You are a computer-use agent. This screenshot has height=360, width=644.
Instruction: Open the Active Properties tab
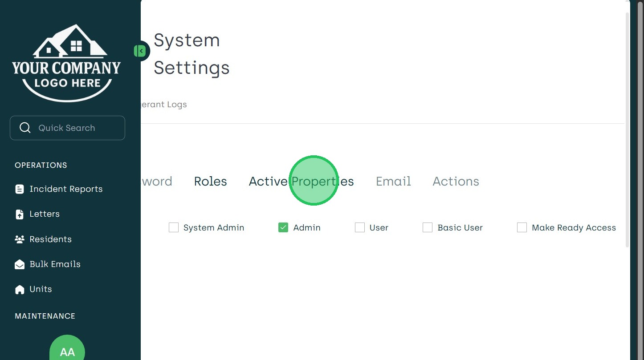pyautogui.click(x=301, y=182)
